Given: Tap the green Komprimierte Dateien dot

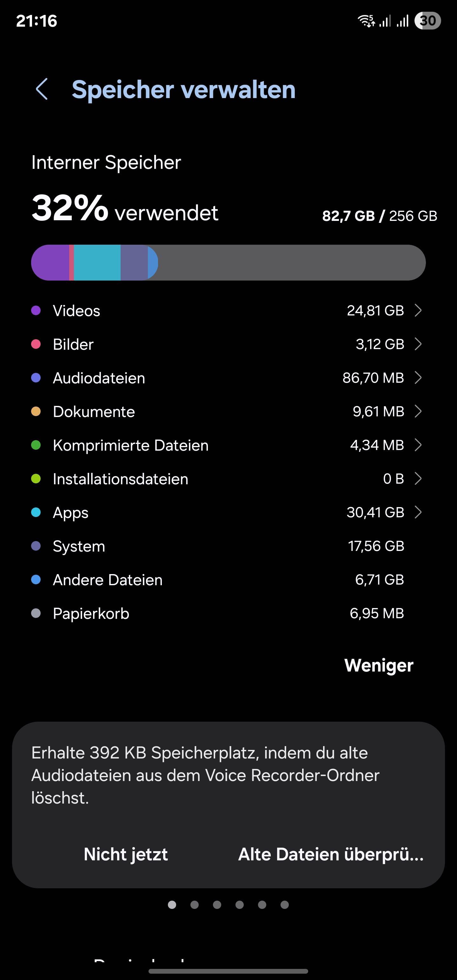Looking at the screenshot, I should click(36, 445).
